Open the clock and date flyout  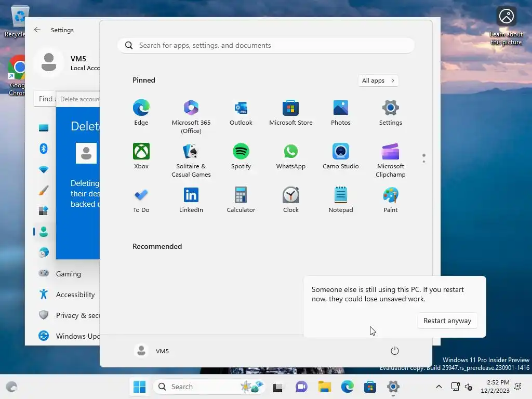[x=495, y=387]
